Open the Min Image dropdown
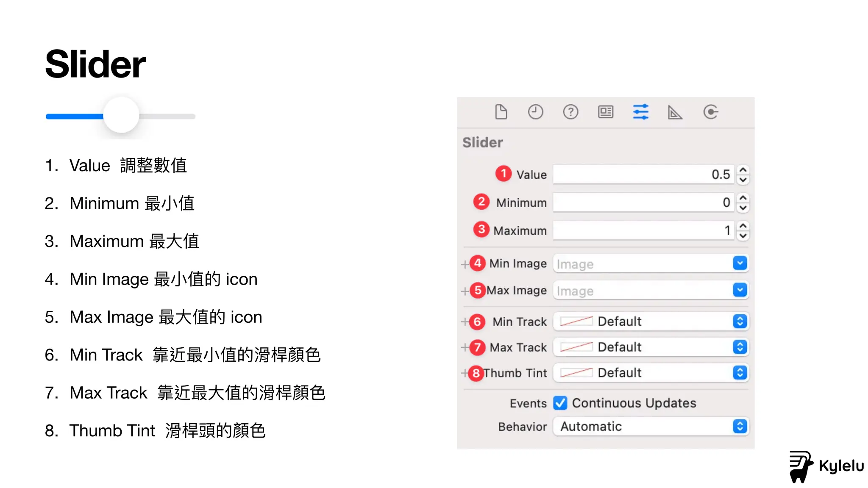868x488 pixels. pyautogui.click(x=740, y=263)
